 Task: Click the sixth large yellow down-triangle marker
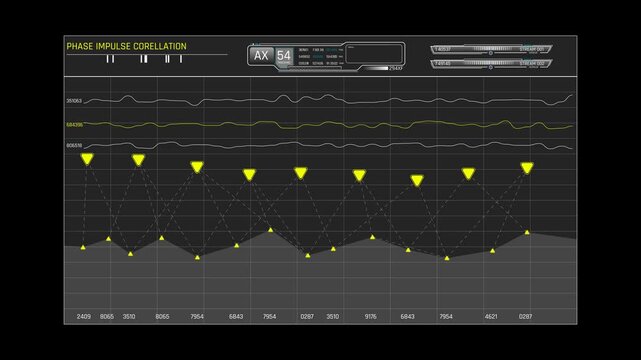[359, 176]
